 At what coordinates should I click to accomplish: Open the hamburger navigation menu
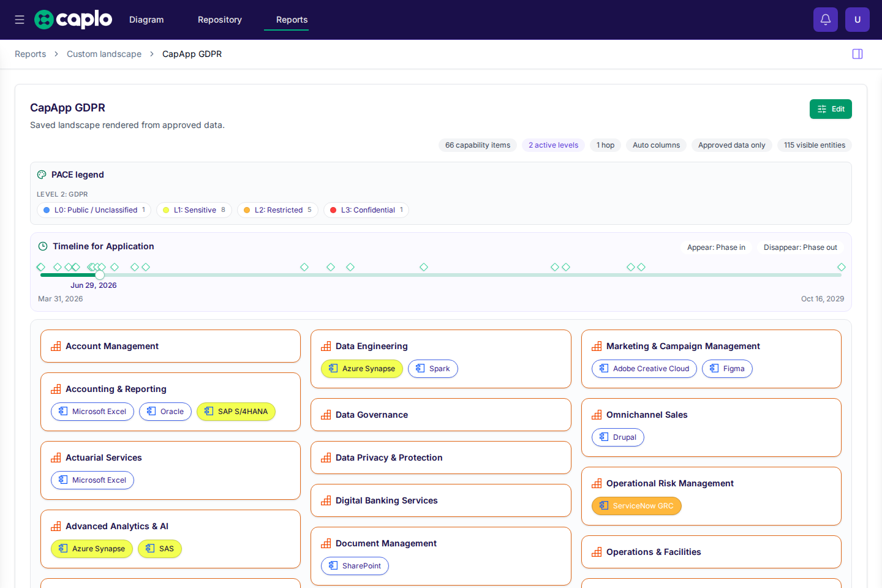pos(20,20)
